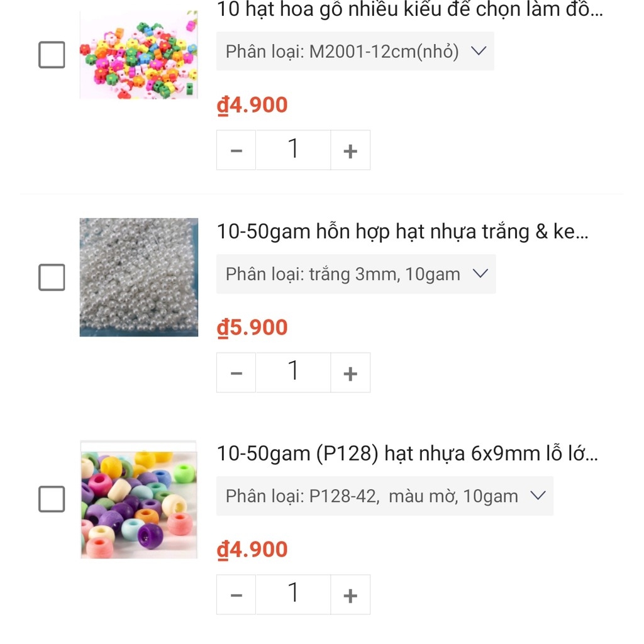Click quantity field of white pearl beads

pos(293,373)
